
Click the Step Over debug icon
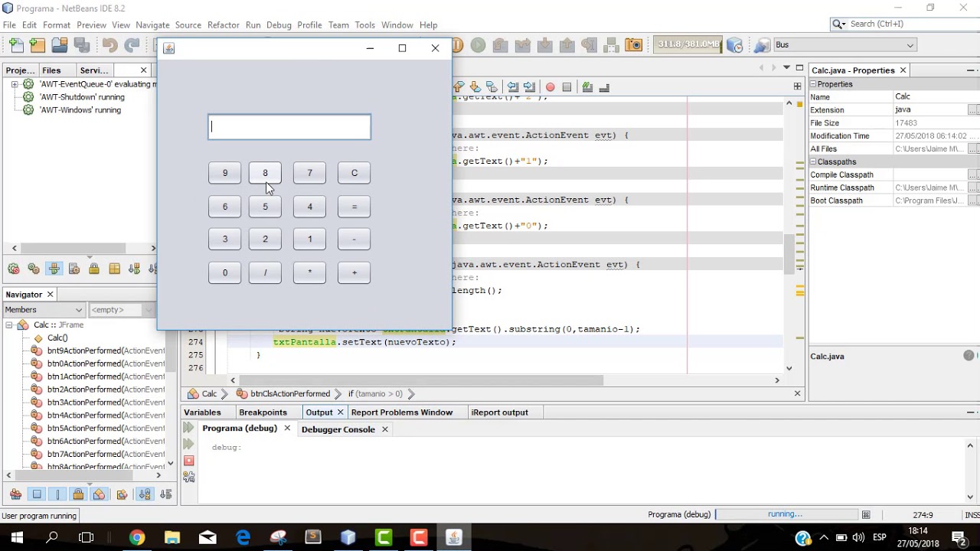tap(500, 45)
